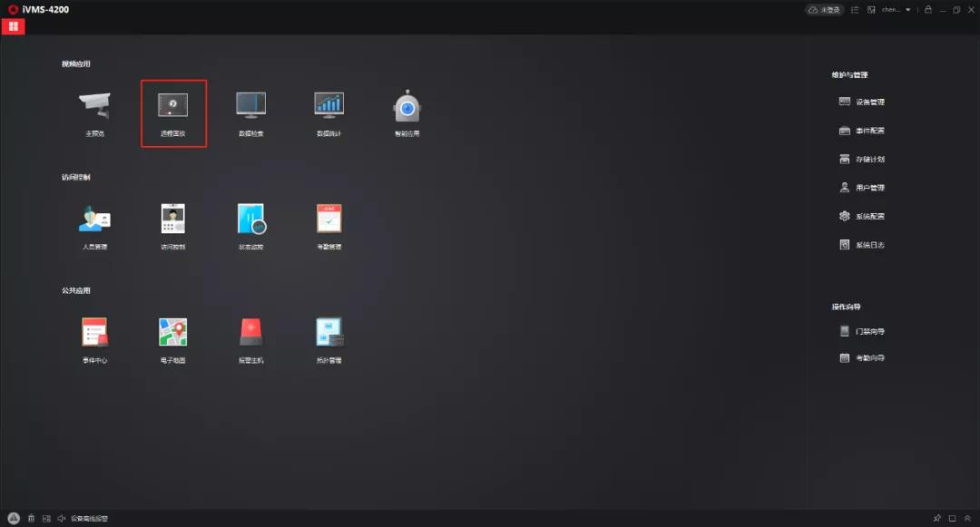The image size is (980, 527).
Task: Open Access Control (访问控制) module
Action: [x=173, y=220]
